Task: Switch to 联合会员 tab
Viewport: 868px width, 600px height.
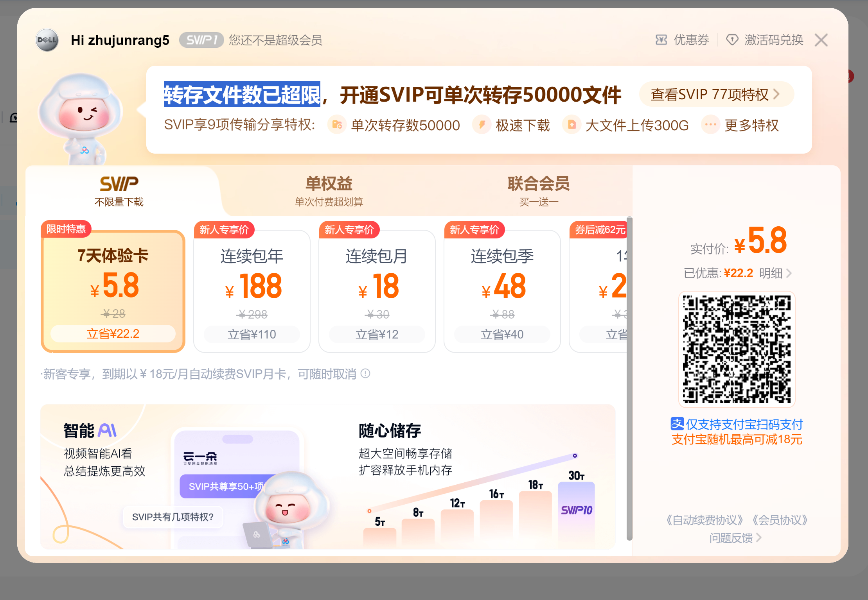Action: [x=539, y=191]
